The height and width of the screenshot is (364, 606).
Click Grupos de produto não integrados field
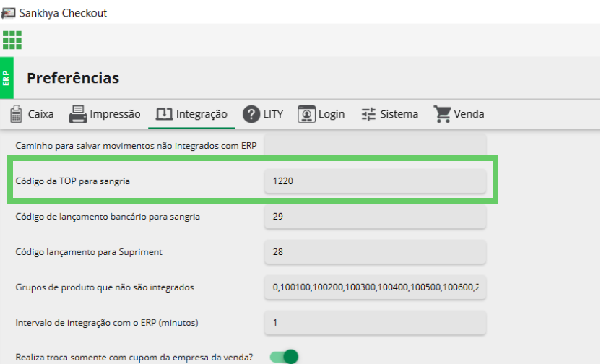(x=376, y=287)
